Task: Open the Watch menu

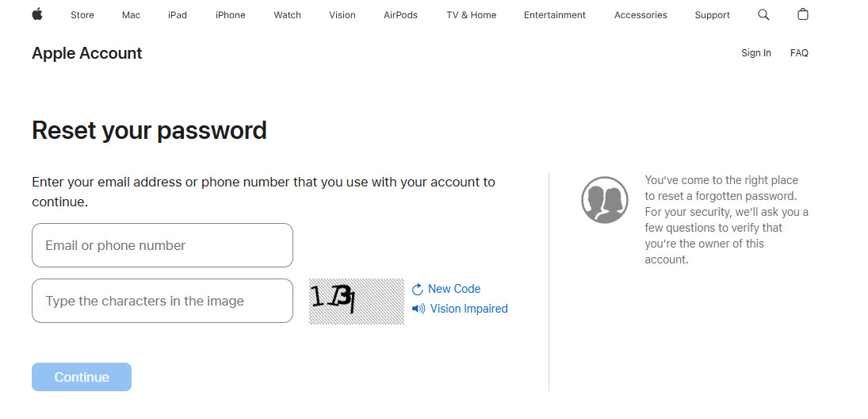Action: (287, 15)
